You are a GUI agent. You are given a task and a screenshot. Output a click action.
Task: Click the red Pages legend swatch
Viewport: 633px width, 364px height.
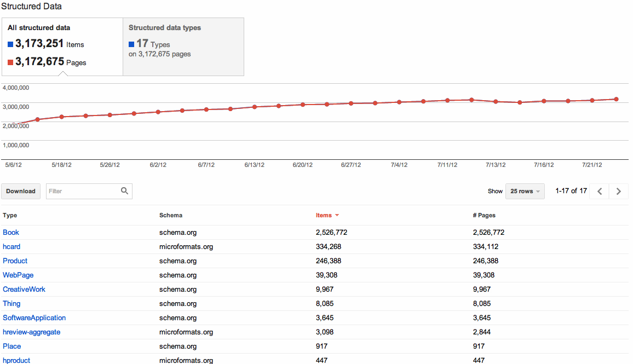click(x=10, y=62)
